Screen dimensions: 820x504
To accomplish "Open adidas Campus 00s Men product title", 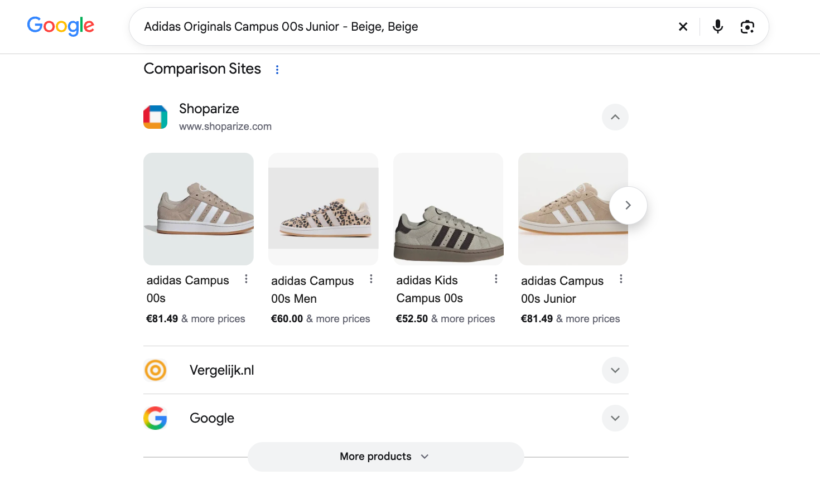I will coord(312,289).
